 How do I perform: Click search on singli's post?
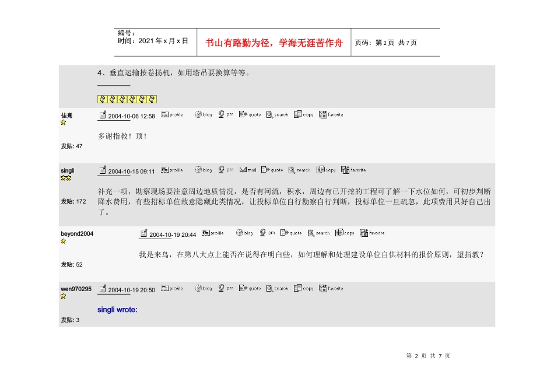click(300, 170)
